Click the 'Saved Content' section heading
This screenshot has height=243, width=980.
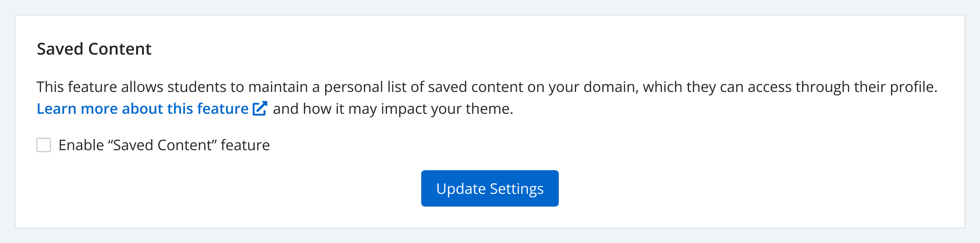point(94,49)
